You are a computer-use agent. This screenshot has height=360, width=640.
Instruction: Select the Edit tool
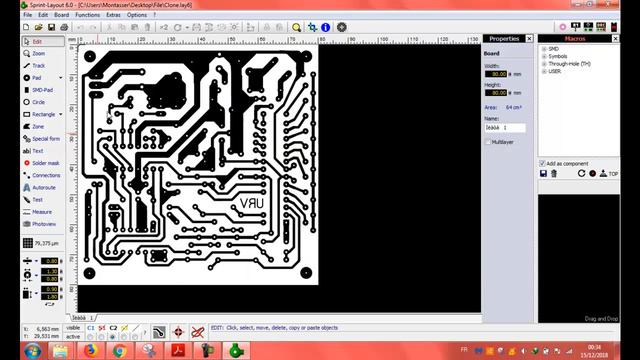pos(43,41)
